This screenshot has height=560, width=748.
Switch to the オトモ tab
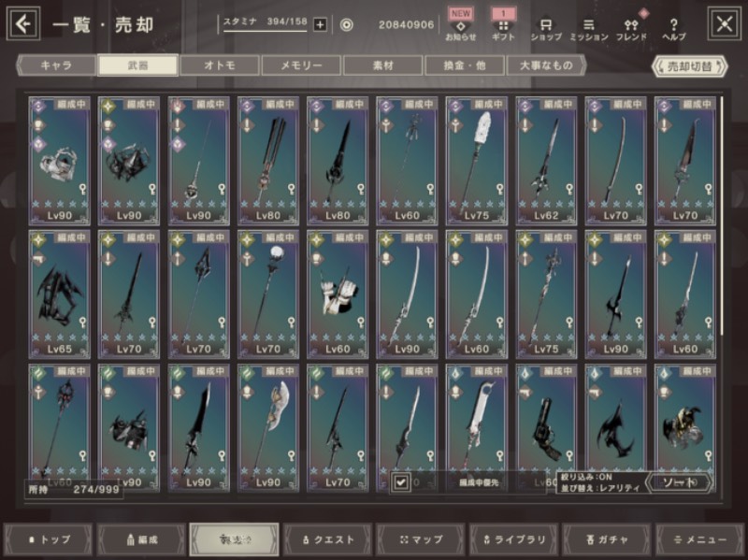coord(220,65)
